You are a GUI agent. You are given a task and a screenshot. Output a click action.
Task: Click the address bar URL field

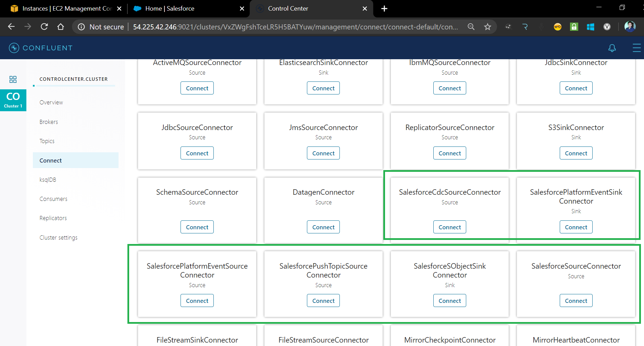pyautogui.click(x=295, y=27)
